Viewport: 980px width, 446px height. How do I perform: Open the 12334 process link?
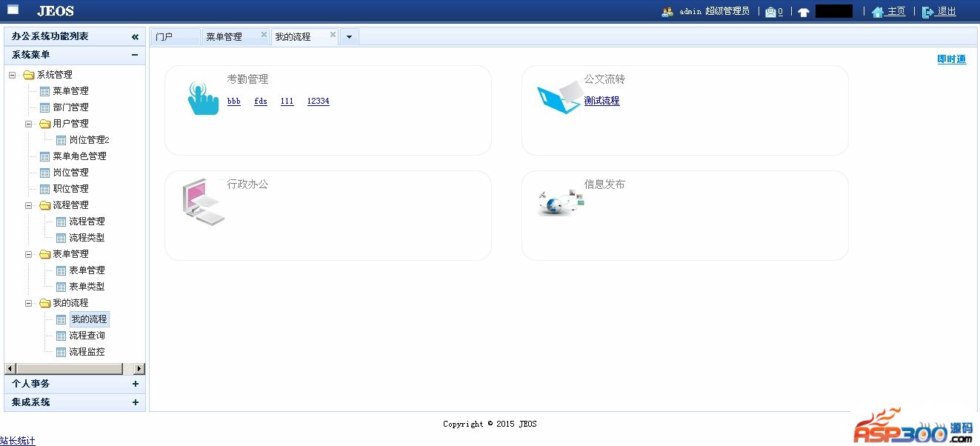click(x=319, y=101)
